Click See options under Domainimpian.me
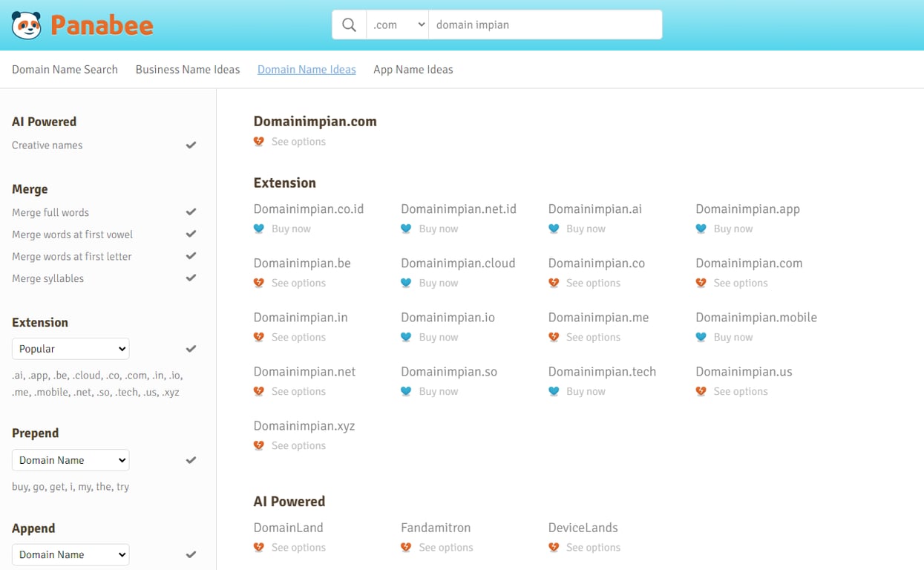 pos(593,337)
